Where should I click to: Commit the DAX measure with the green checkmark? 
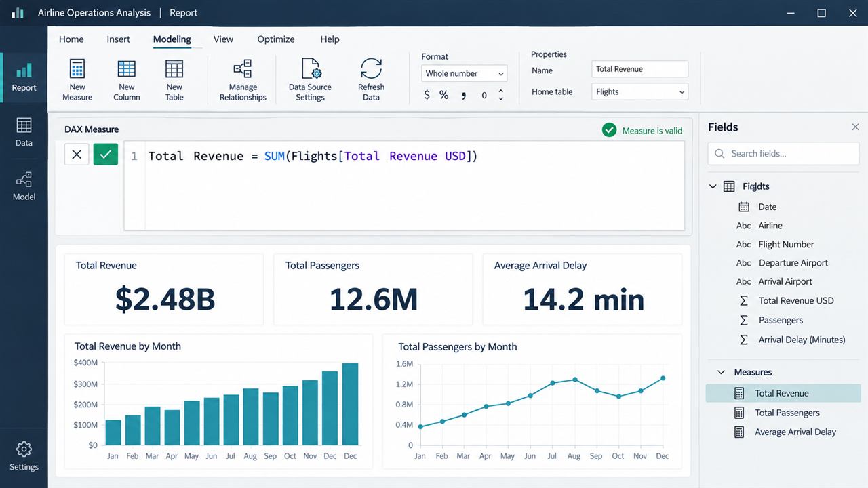105,155
